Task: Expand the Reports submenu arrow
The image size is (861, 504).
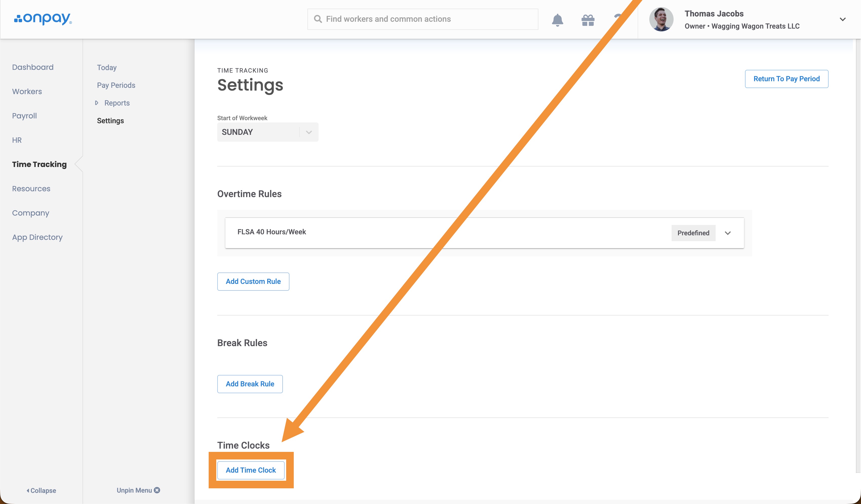Action: pos(97,103)
